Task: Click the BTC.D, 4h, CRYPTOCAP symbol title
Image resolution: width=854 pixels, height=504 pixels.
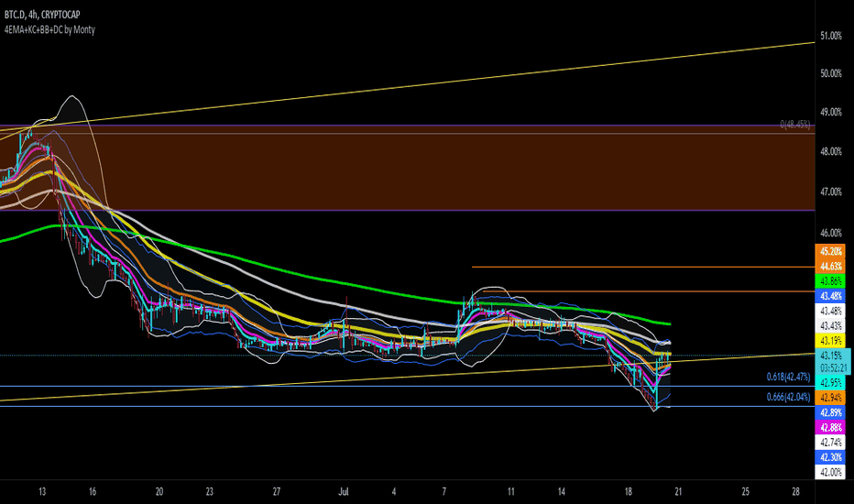Action: [x=42, y=15]
